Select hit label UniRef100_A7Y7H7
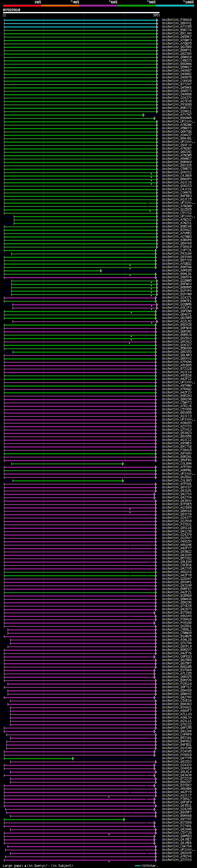The width and height of the screenshot is (197, 868). pyautogui.click(x=177, y=115)
